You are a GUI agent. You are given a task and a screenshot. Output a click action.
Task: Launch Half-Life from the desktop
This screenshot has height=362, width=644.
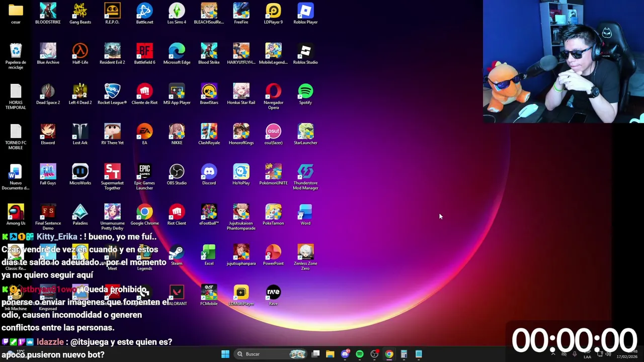pos(80,54)
